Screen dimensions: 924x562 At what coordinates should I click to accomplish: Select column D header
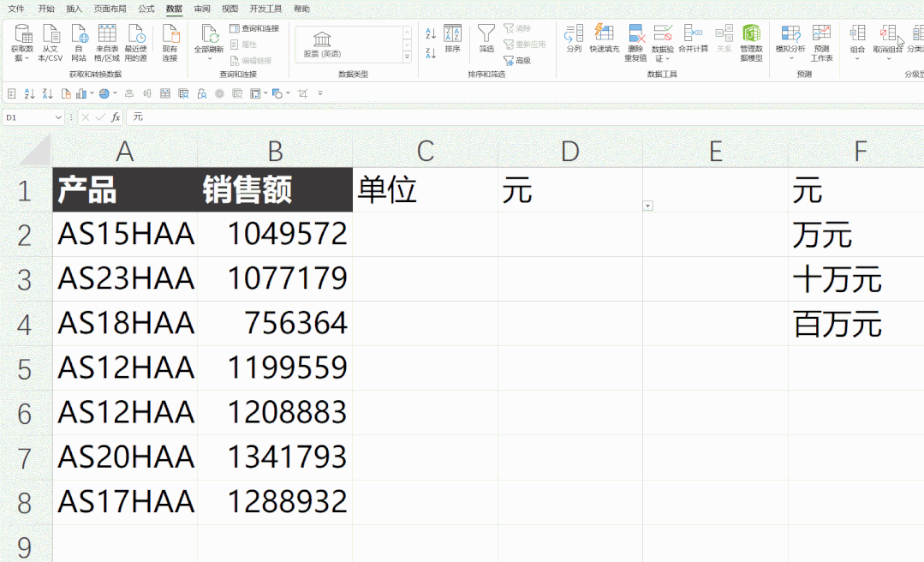(569, 152)
